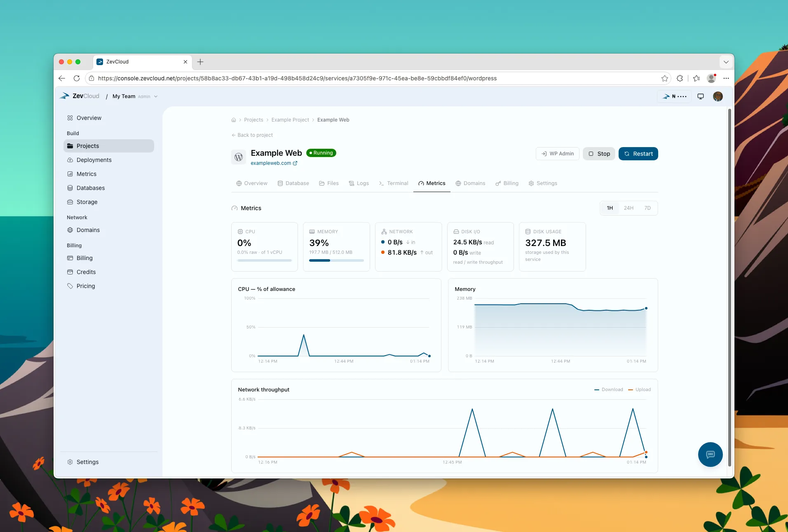Viewport: 788px width, 532px height.
Task: Open the browser three-dot menu
Action: tap(726, 78)
